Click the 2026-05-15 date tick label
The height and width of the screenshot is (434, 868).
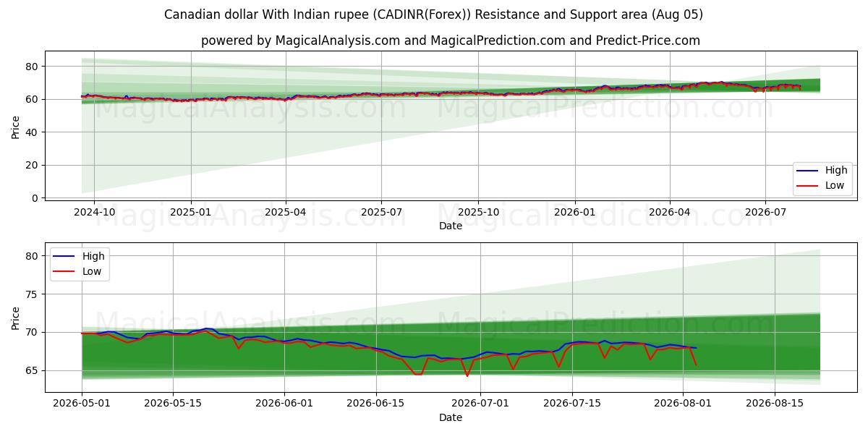coord(174,404)
